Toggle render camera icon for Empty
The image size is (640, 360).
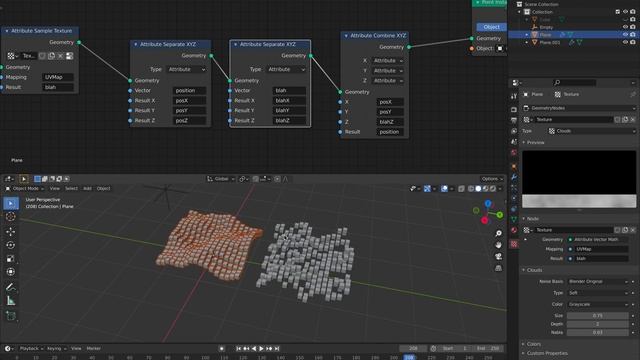633,27
